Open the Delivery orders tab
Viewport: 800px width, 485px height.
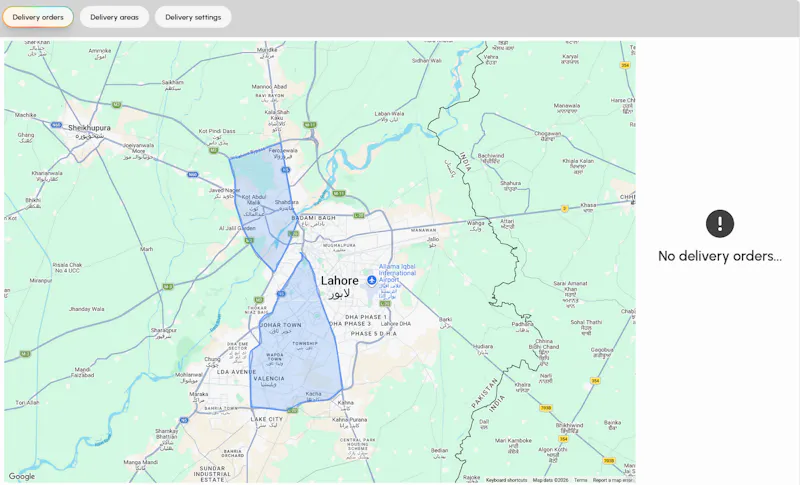click(x=38, y=17)
